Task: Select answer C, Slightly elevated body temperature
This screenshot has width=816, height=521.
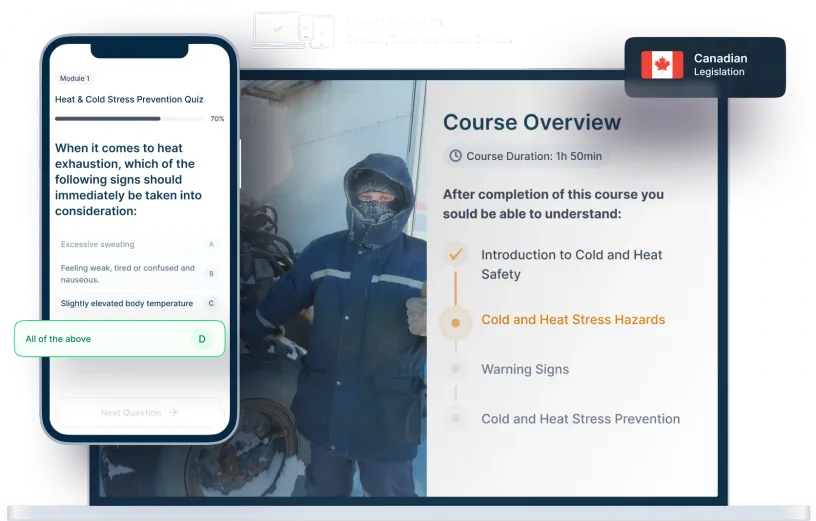Action: point(139,303)
